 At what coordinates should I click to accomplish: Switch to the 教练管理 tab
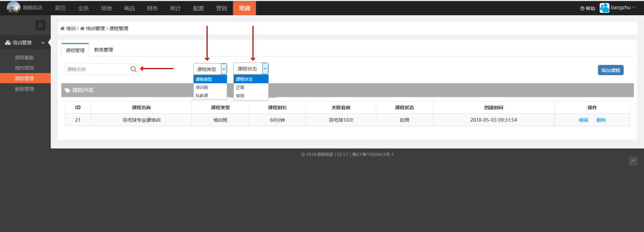103,50
